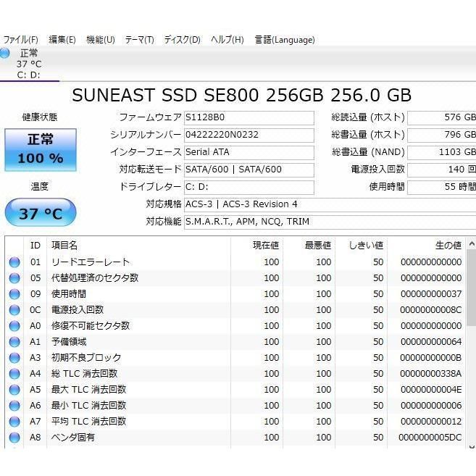Click the 最悪値 column header
This screenshot has width=476, height=476.
point(309,246)
